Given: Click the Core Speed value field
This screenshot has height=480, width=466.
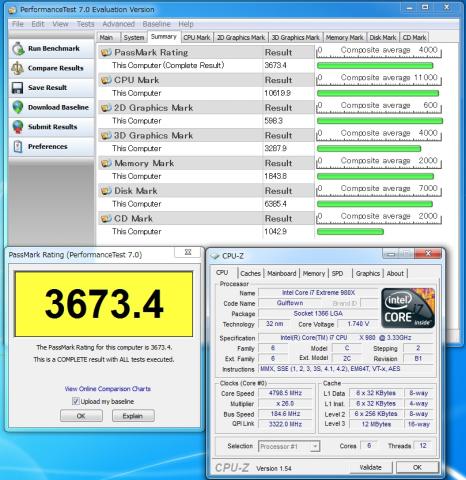Looking at the screenshot, I should coord(286,393).
